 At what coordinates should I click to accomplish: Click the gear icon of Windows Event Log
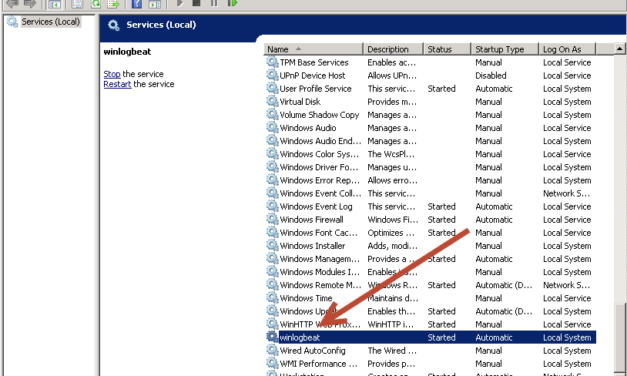click(272, 206)
